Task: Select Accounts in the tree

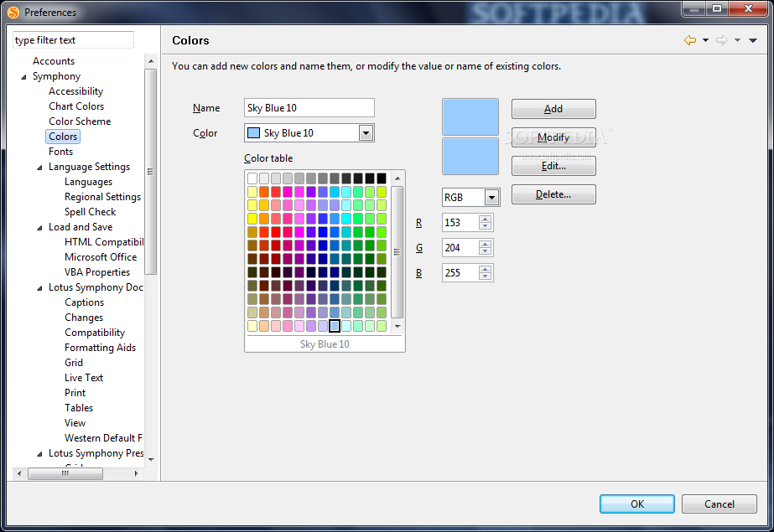Action: [x=54, y=61]
